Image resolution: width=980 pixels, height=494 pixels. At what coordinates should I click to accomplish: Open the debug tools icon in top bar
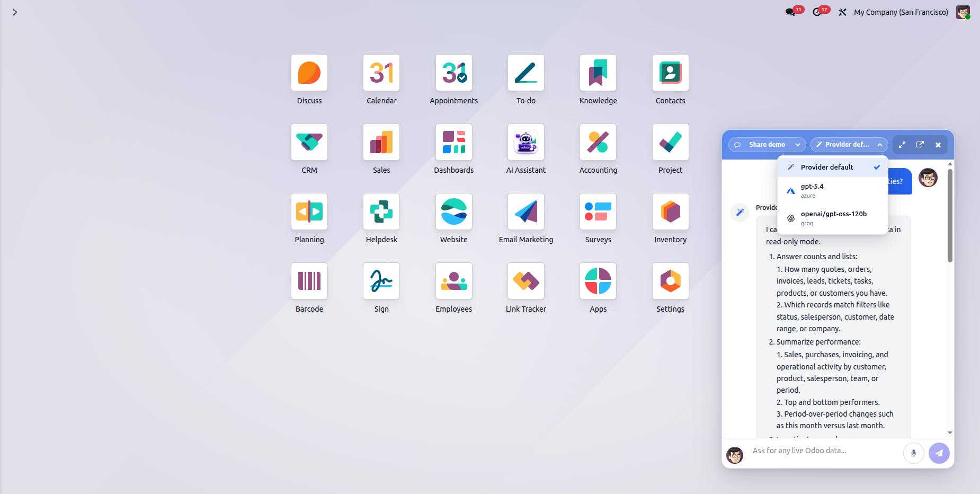pyautogui.click(x=842, y=12)
